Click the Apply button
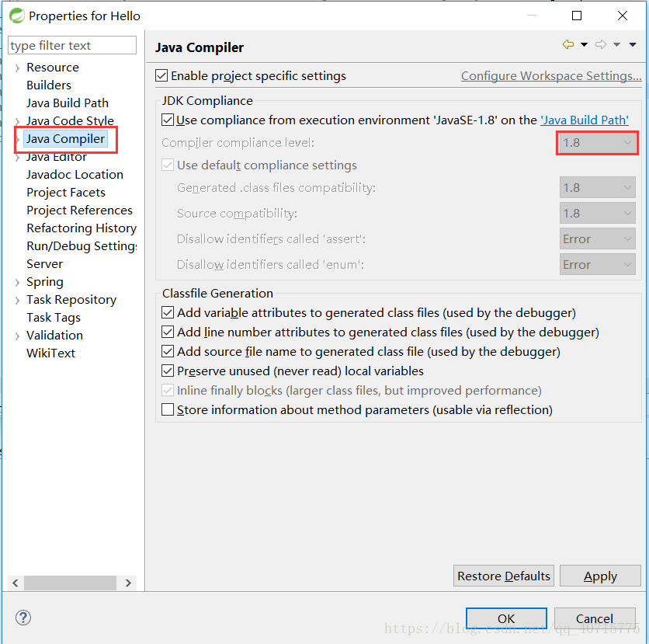 [x=600, y=576]
